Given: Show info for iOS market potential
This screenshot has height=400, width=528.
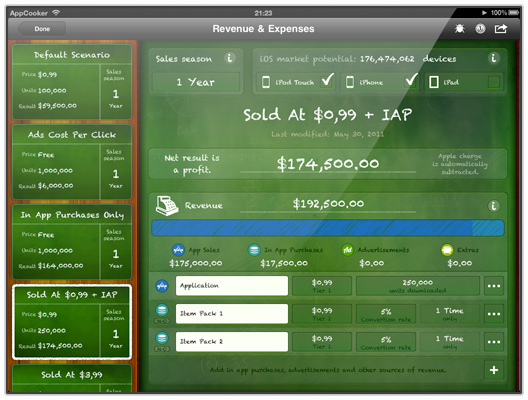Looking at the screenshot, I should (493, 58).
